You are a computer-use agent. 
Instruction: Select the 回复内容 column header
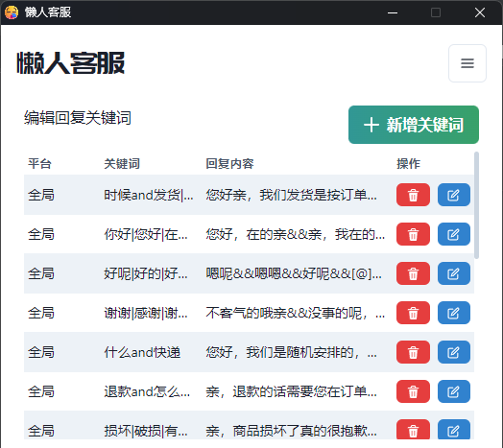coord(229,164)
